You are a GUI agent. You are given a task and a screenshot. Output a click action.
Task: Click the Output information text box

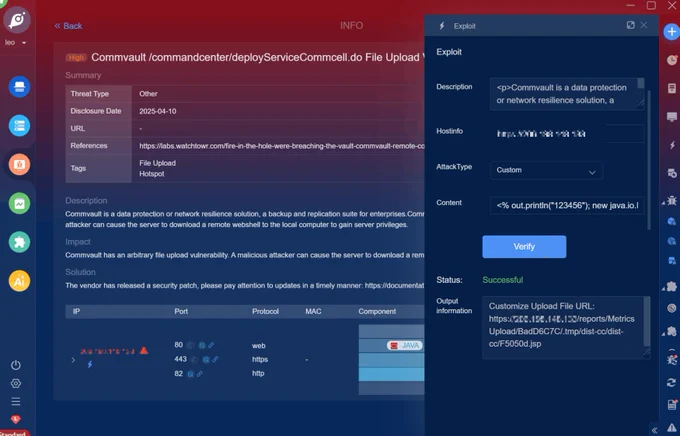coord(566,328)
